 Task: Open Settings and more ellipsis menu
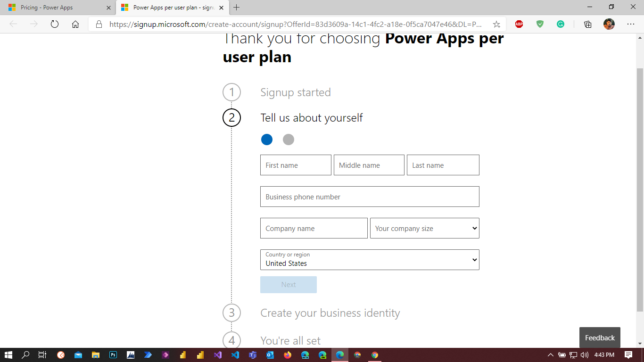[631, 24]
